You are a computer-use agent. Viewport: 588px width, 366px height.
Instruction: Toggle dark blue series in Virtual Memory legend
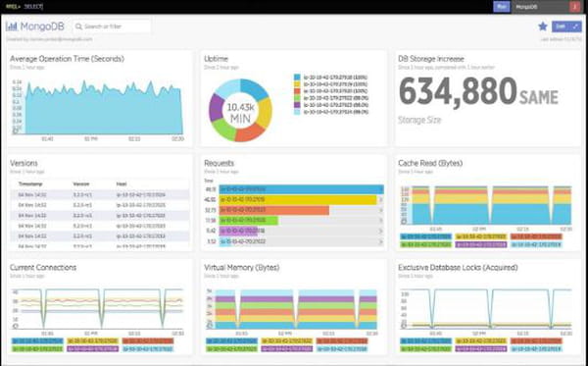coord(231,341)
